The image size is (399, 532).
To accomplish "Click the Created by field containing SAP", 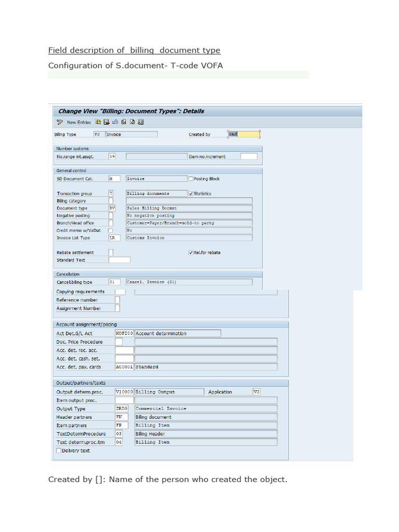I will 244,134.
